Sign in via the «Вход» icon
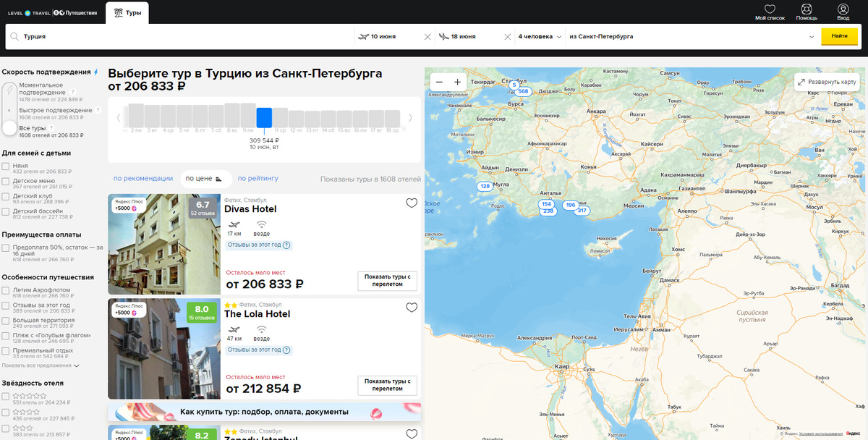Screen dimensions: 868x440 click(x=842, y=11)
